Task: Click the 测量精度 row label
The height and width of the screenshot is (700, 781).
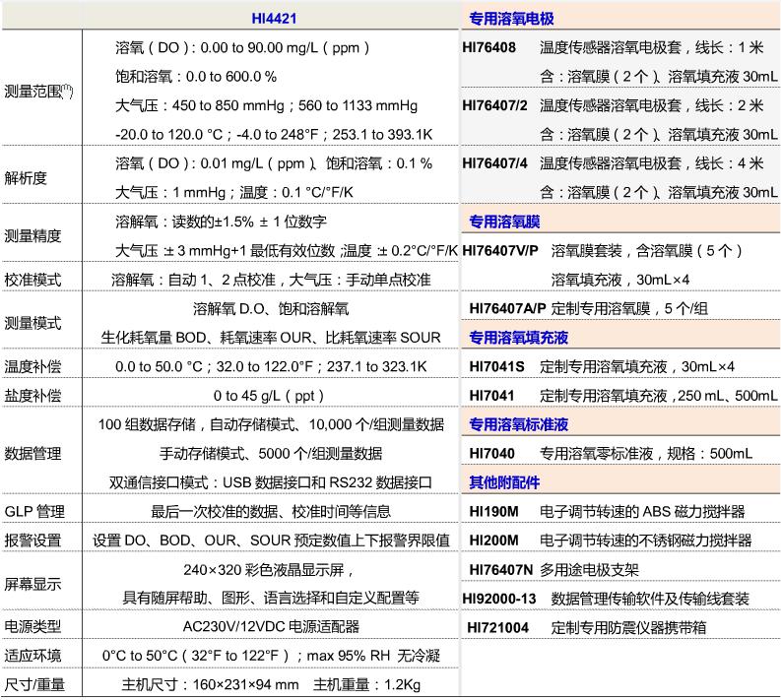Action: coord(33,235)
